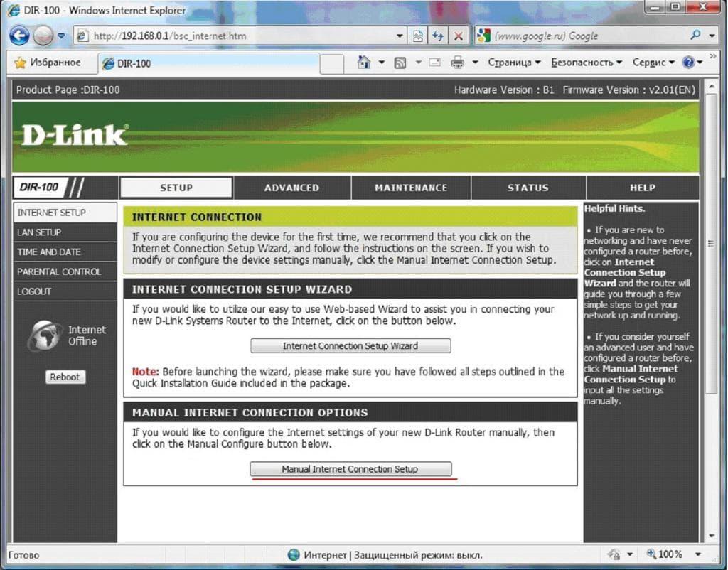Viewport: 728px width, 570px height.
Task: Click the page scrollbar up arrow
Action: (711, 86)
